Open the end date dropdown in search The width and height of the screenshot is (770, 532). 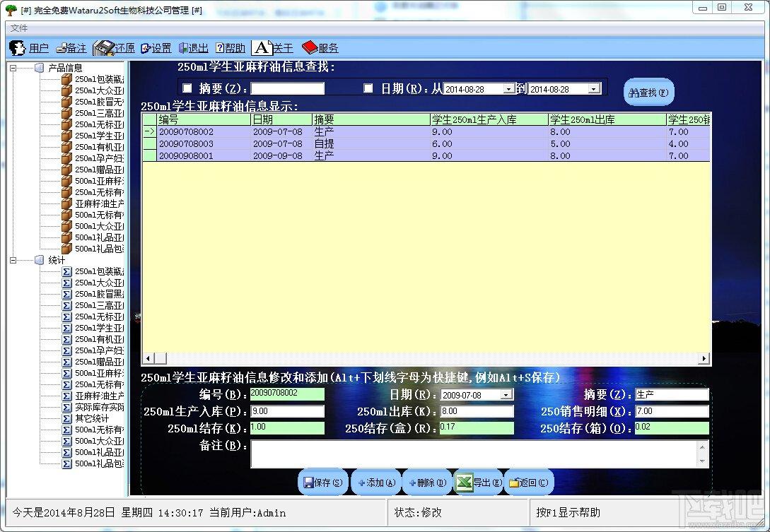pyautogui.click(x=593, y=89)
